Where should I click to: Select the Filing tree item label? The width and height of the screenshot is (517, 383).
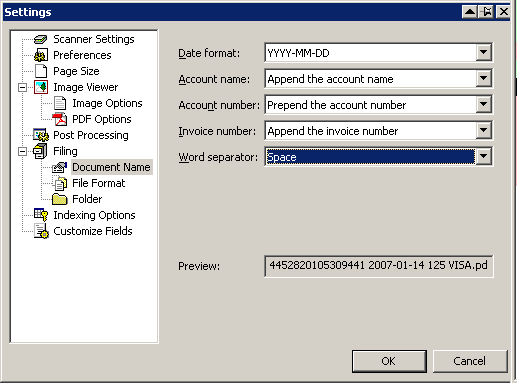pos(65,151)
